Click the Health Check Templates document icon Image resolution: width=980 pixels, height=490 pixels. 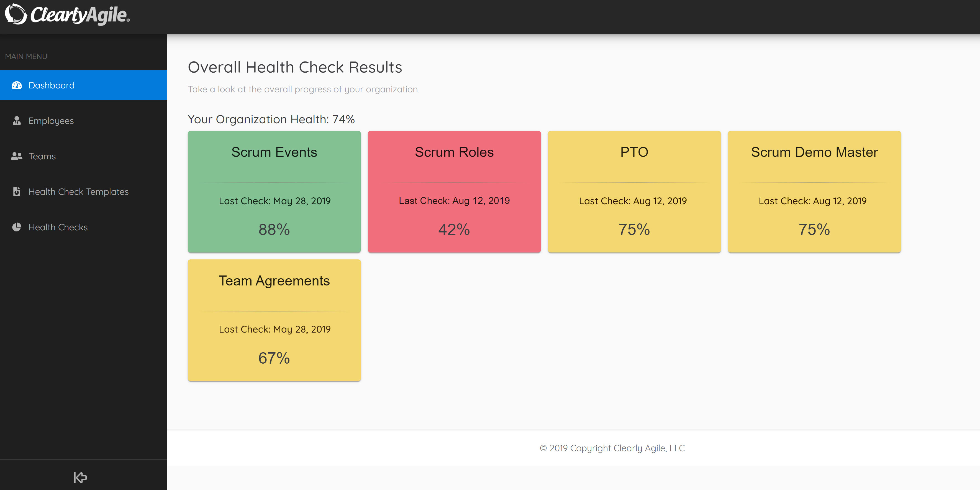[17, 192]
